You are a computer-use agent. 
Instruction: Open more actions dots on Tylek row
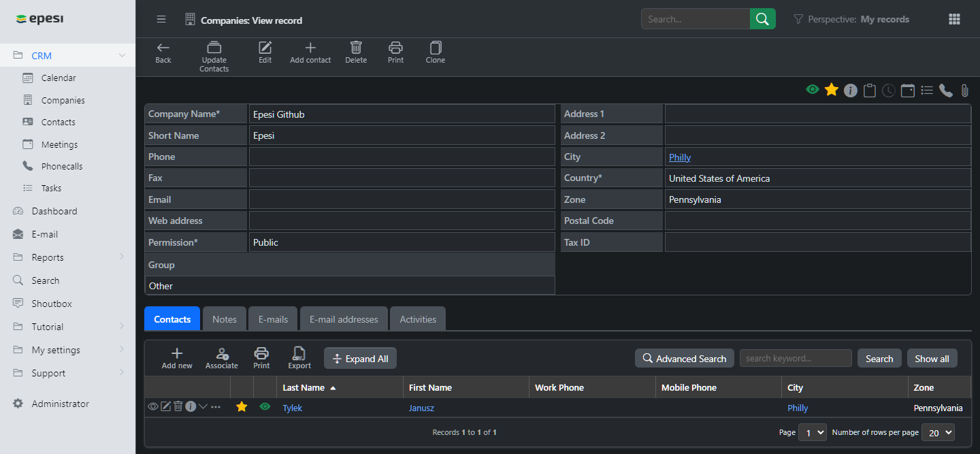tap(216, 407)
